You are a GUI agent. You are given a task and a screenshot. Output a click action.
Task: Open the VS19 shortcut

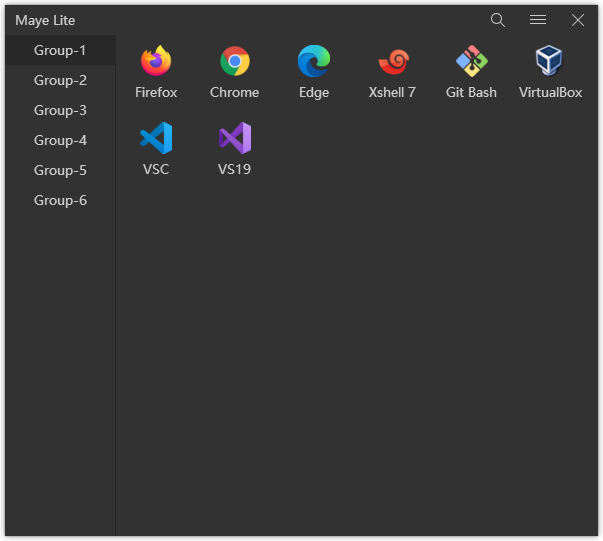click(x=235, y=138)
